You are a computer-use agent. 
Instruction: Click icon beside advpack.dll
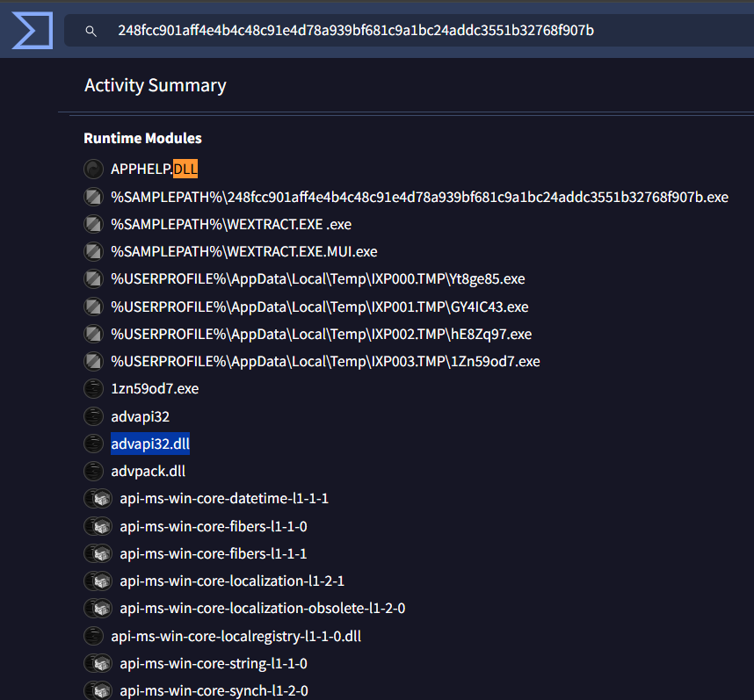pyautogui.click(x=94, y=472)
